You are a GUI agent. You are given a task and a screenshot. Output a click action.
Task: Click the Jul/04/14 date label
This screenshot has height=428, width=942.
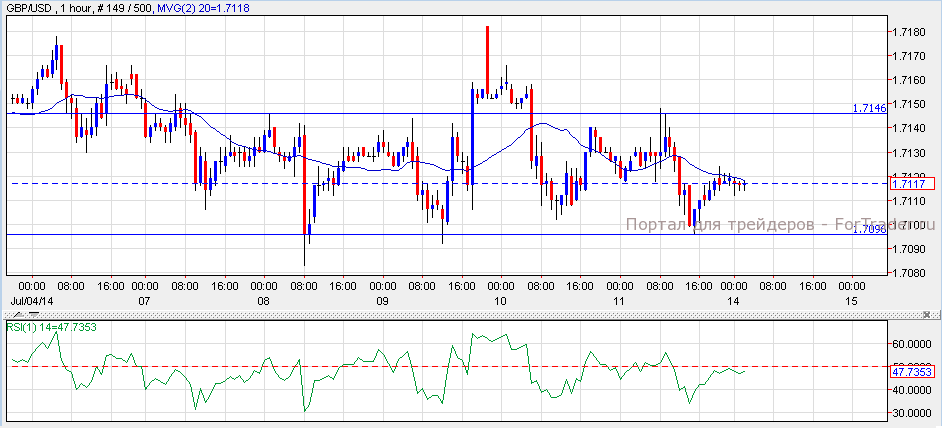[x=30, y=300]
